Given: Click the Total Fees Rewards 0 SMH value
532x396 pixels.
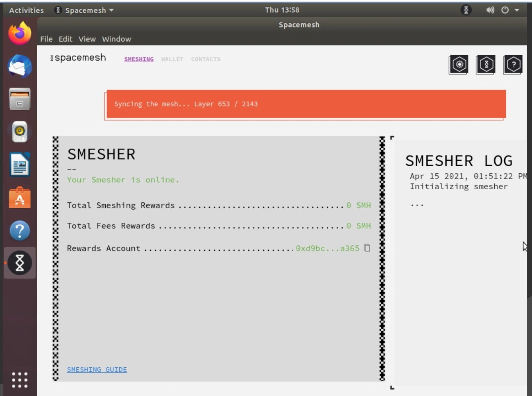Looking at the screenshot, I should coord(358,226).
